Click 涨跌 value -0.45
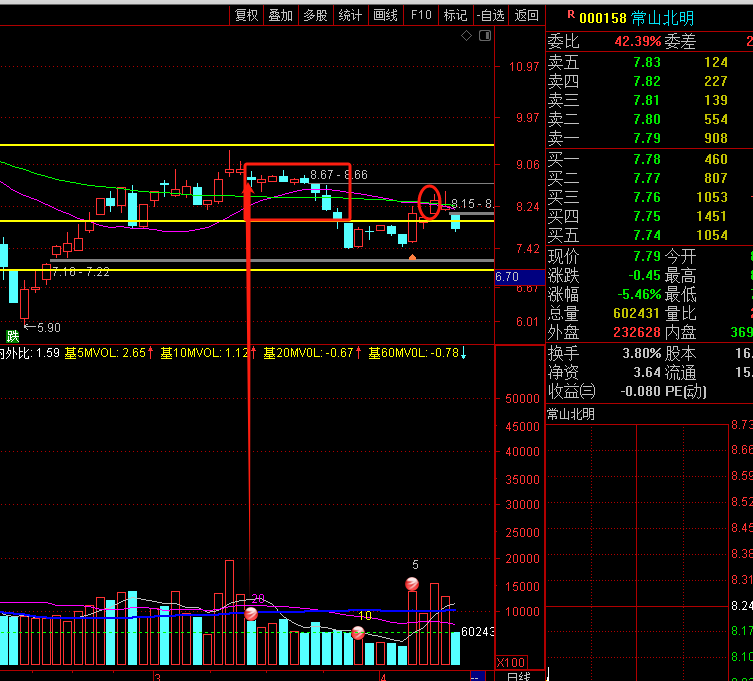The width and height of the screenshot is (753, 681). tap(644, 275)
